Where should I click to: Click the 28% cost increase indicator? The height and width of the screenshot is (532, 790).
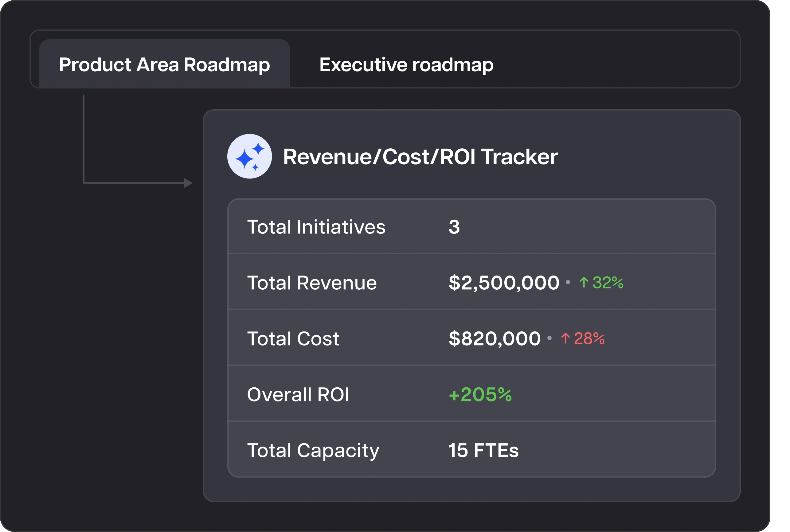point(589,338)
